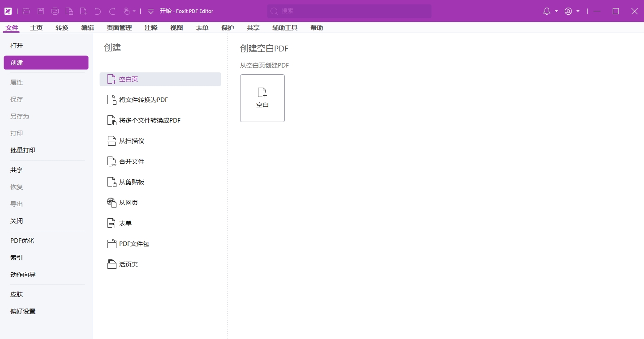Select 索引 in the file sidebar
The image size is (644, 339).
[x=46, y=258]
